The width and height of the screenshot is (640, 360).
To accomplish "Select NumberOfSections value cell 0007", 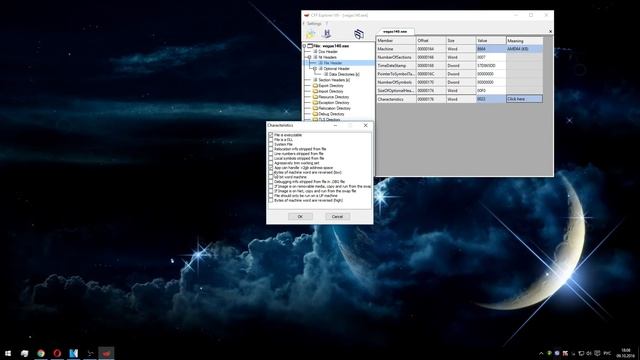I will pyautogui.click(x=491, y=58).
